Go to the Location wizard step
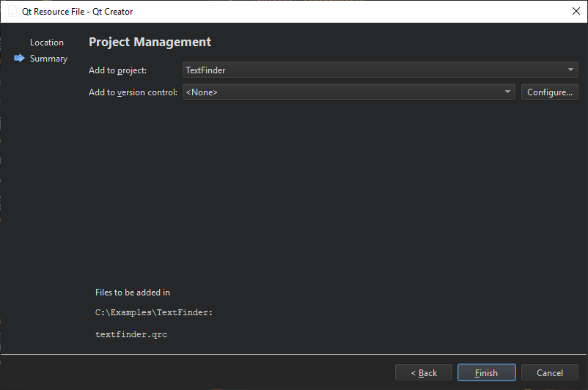 click(47, 43)
